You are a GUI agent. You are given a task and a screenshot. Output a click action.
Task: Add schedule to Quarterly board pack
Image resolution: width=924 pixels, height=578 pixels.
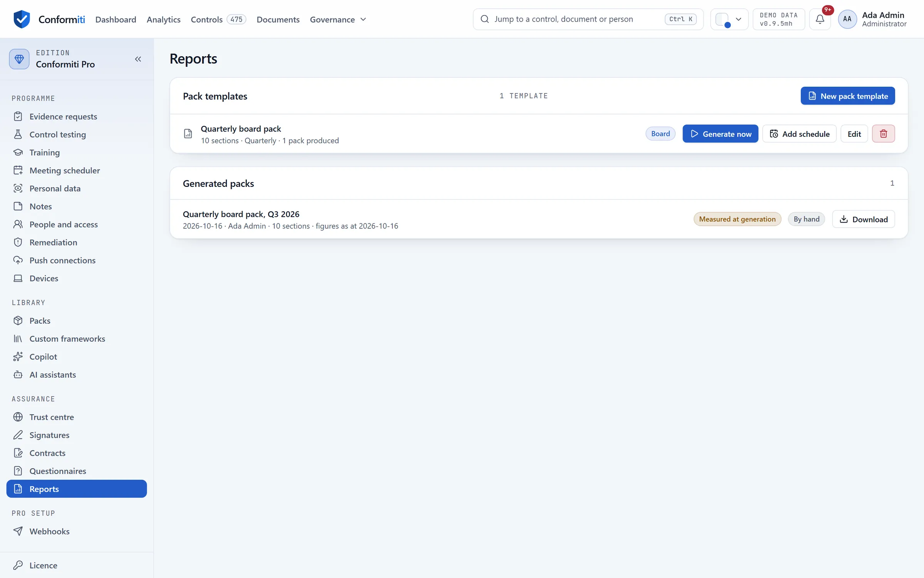point(799,134)
